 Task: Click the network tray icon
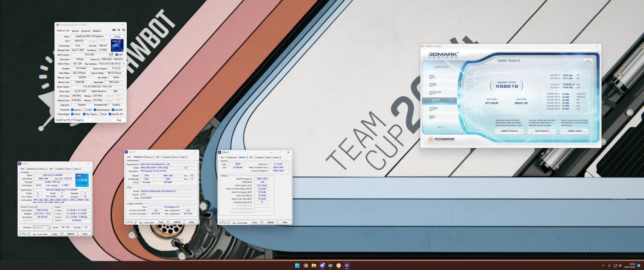615,265
